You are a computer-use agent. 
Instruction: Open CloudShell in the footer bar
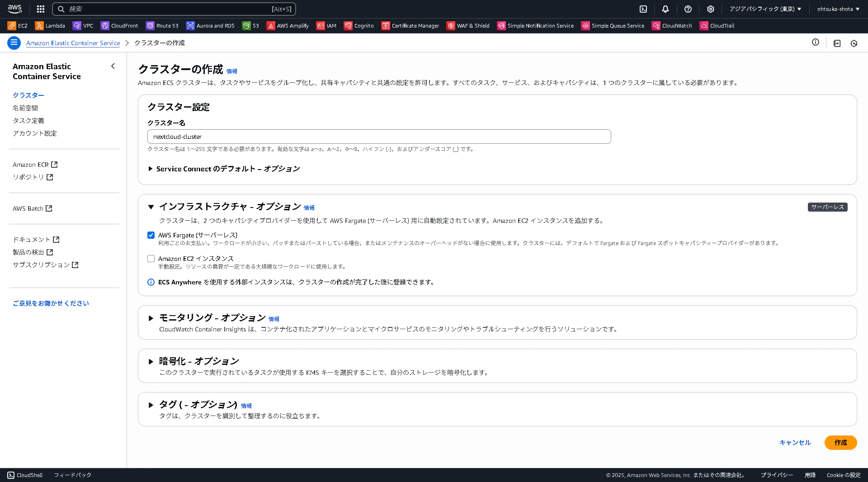point(25,475)
